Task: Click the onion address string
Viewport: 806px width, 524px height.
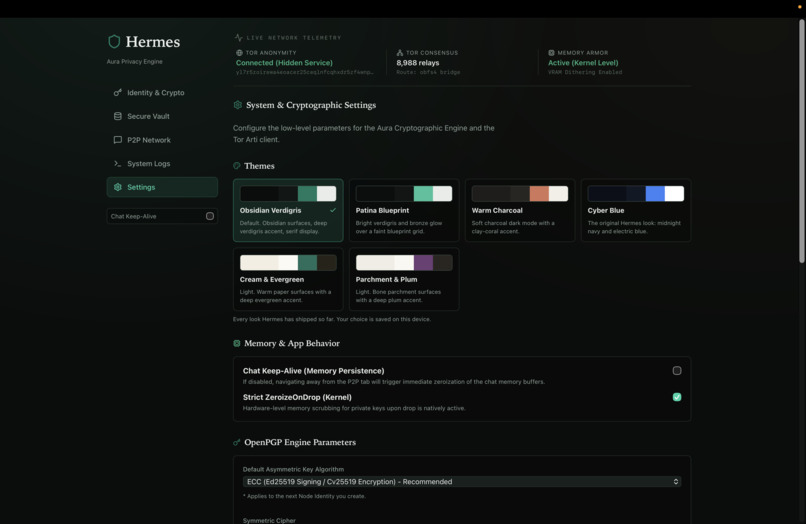Action: 305,73
